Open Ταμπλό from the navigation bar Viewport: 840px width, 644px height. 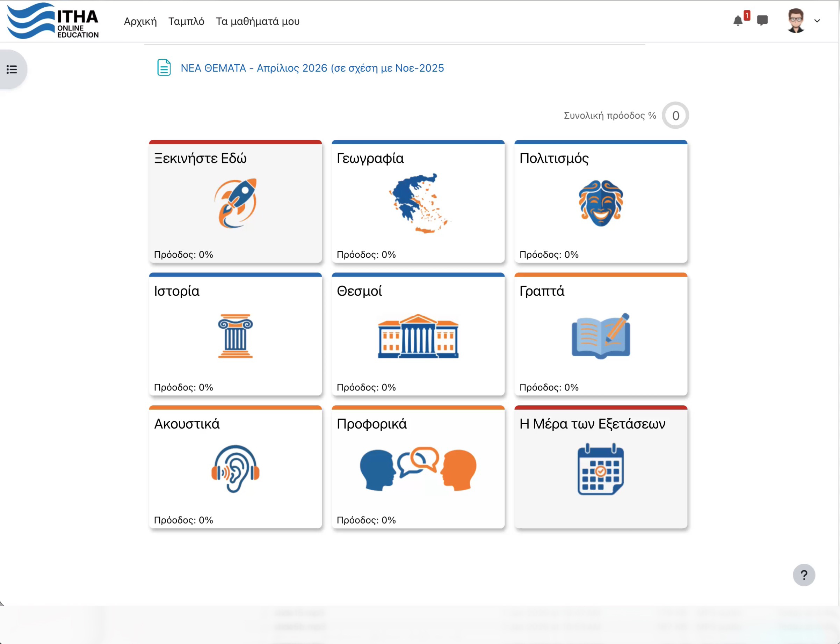coord(186,21)
